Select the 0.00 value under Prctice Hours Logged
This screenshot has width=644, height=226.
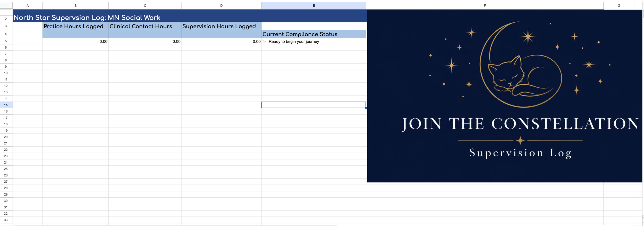click(x=75, y=41)
